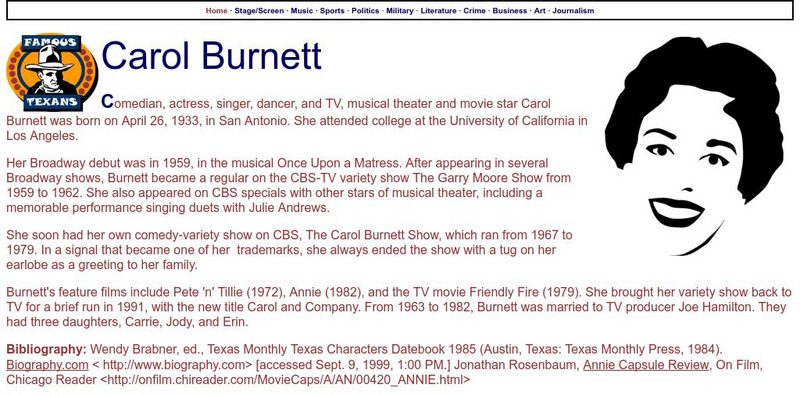The height and width of the screenshot is (395, 800).
Task: Select the Military nav link
Action: pos(400,11)
